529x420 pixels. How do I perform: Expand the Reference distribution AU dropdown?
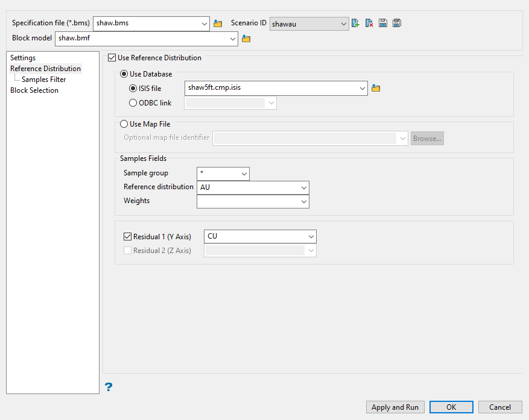pos(303,187)
